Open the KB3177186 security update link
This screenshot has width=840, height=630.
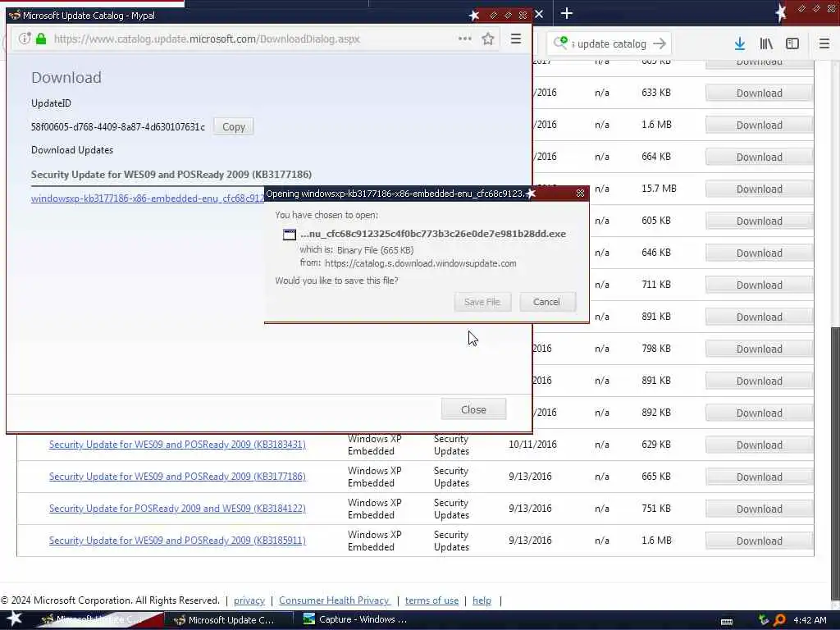point(177,477)
